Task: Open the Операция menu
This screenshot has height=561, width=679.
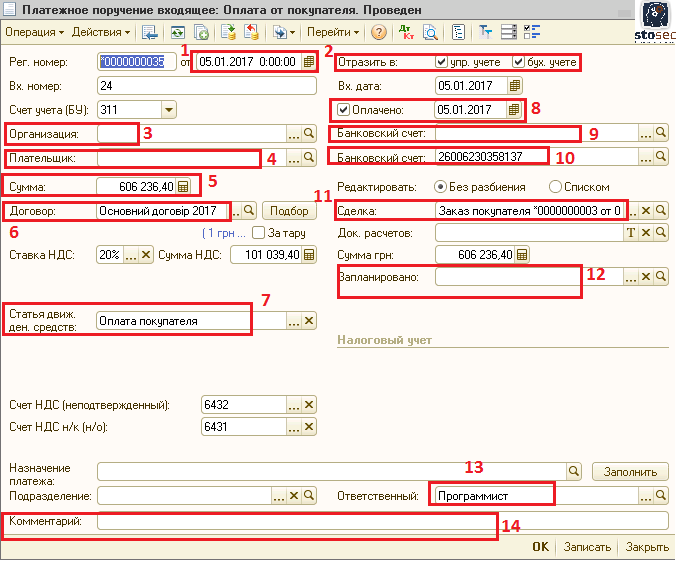Action: pos(34,32)
